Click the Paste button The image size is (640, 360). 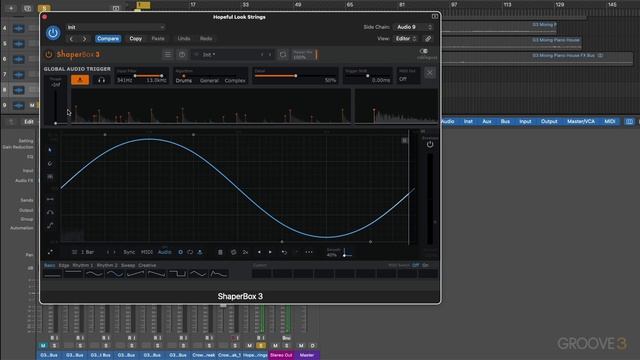click(158, 39)
